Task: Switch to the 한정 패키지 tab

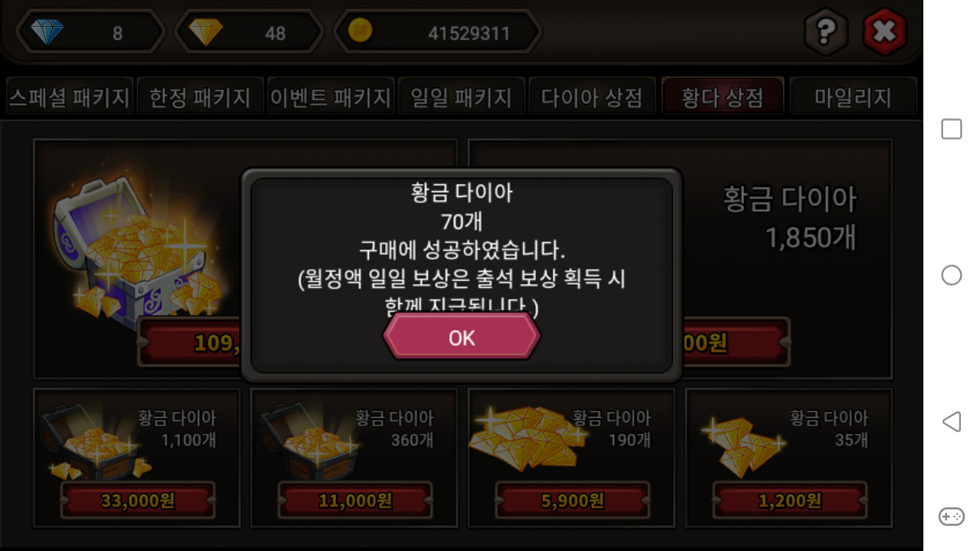Action: pos(200,97)
